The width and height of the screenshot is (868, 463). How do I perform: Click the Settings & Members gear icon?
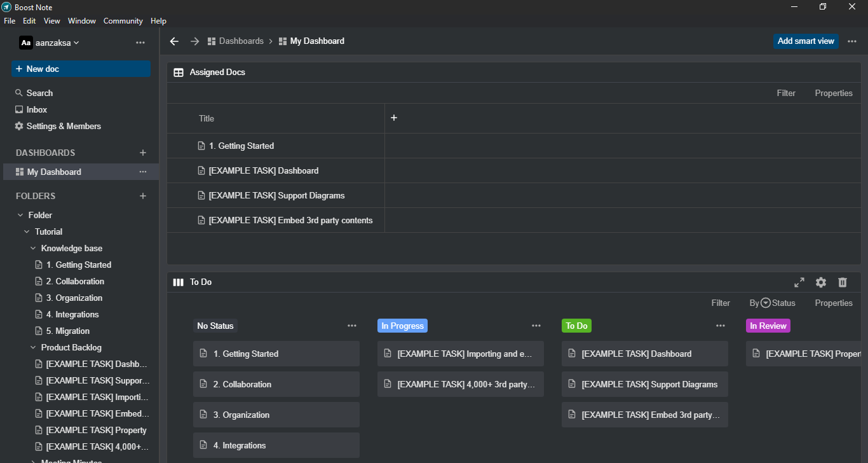point(19,126)
